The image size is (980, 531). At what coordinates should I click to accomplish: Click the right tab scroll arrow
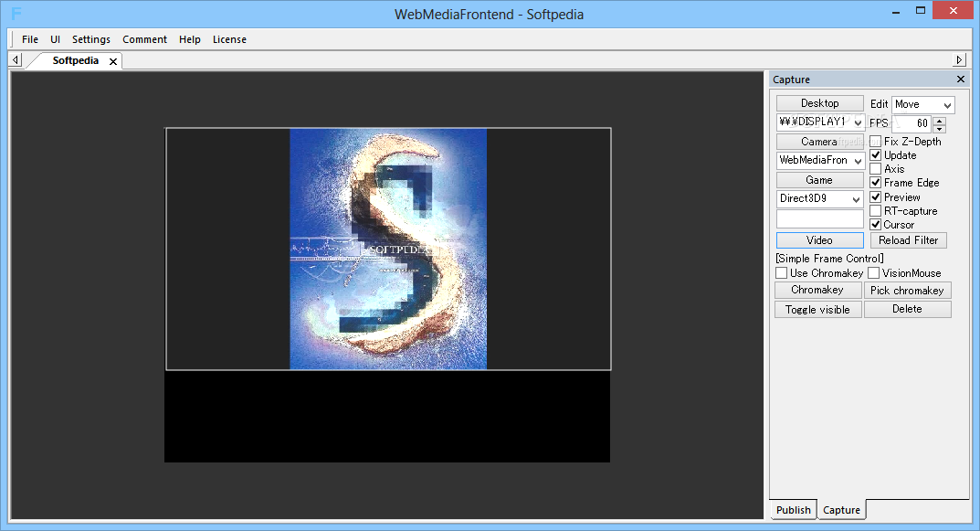[959, 60]
